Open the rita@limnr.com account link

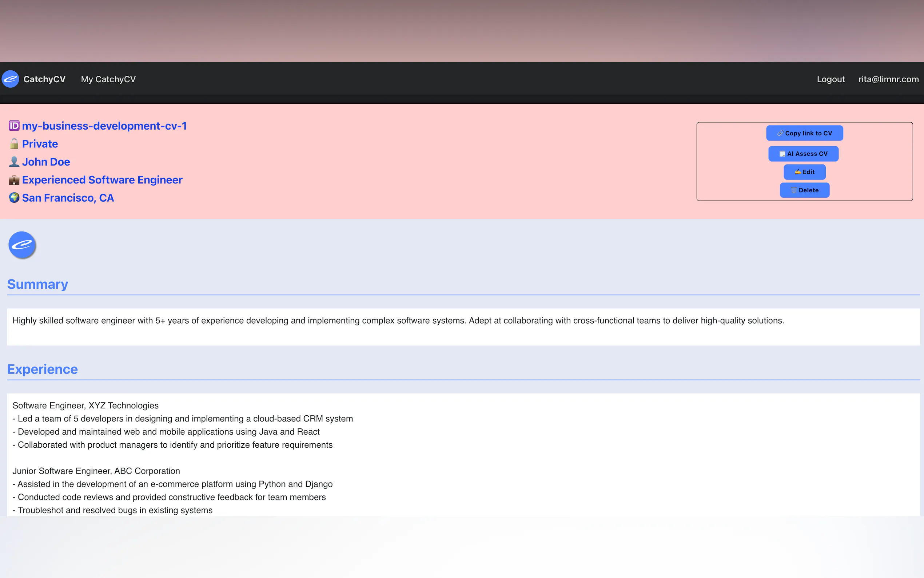tap(888, 79)
